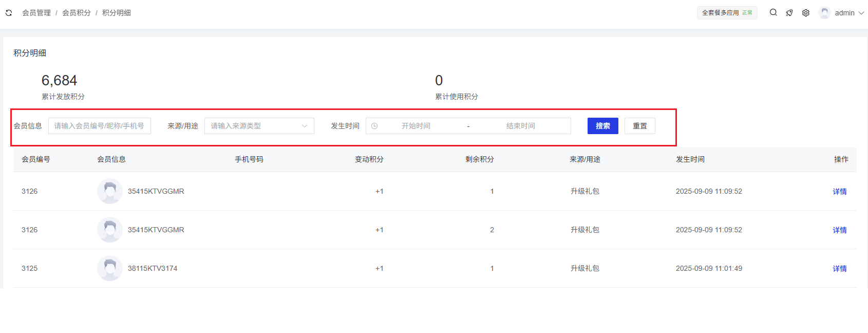Viewport: 868px width, 333px height.
Task: Click the admin avatar picture
Action: click(824, 13)
